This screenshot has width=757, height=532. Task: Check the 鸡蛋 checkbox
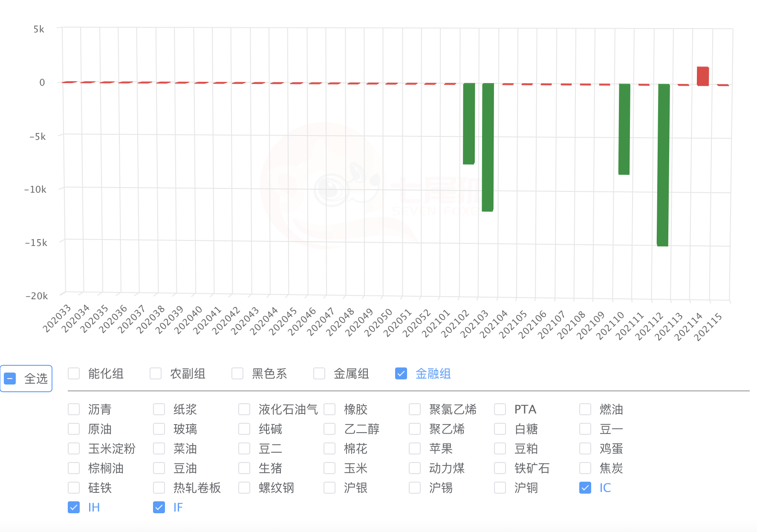[585, 448]
